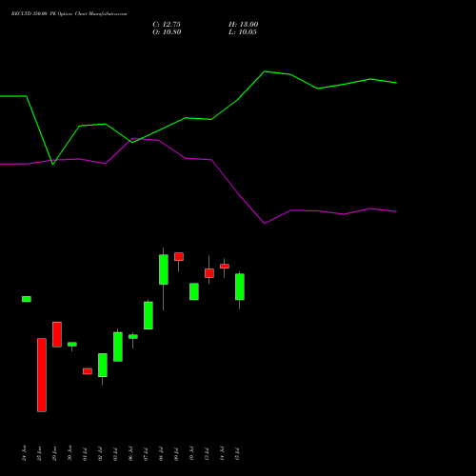Click the '09 Jul' date label
The height and width of the screenshot is (476, 476).
pos(177,453)
